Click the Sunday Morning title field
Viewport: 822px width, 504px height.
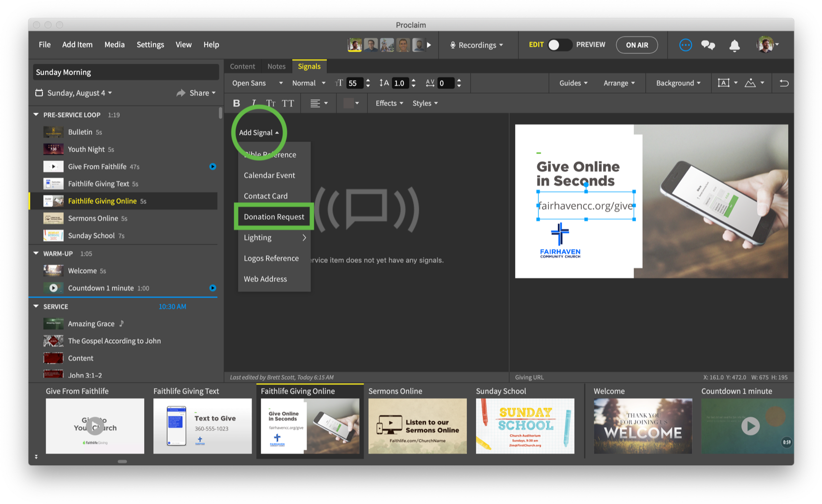(126, 72)
